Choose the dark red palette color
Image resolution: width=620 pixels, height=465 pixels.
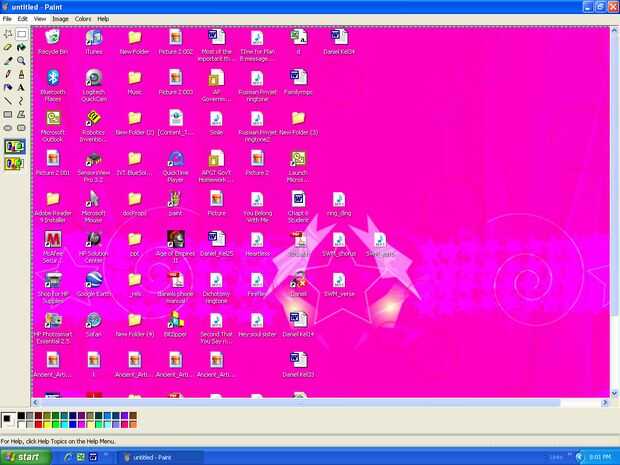click(x=38, y=416)
